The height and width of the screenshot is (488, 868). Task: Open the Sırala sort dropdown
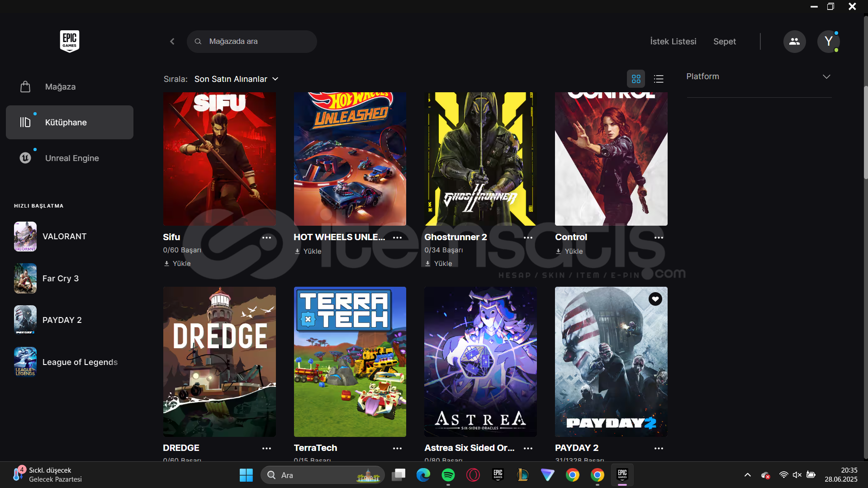click(236, 79)
